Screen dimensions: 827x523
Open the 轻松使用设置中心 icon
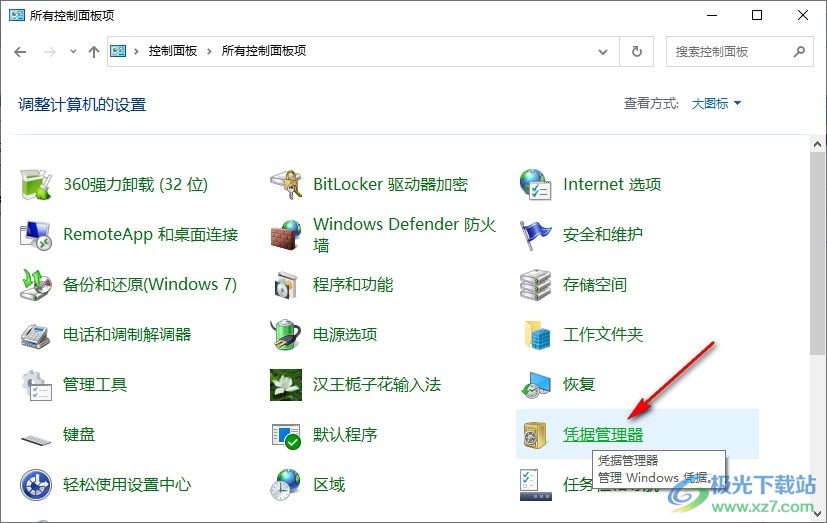(x=36, y=485)
